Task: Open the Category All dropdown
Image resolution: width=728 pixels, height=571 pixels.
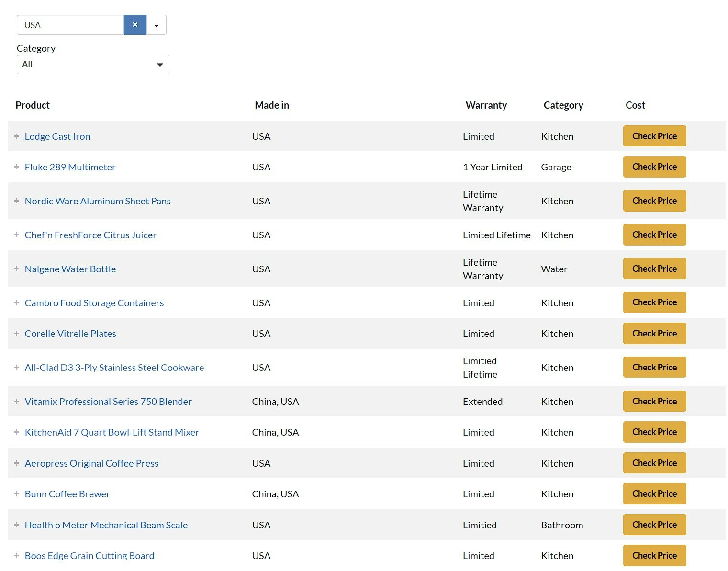Action: pos(93,64)
